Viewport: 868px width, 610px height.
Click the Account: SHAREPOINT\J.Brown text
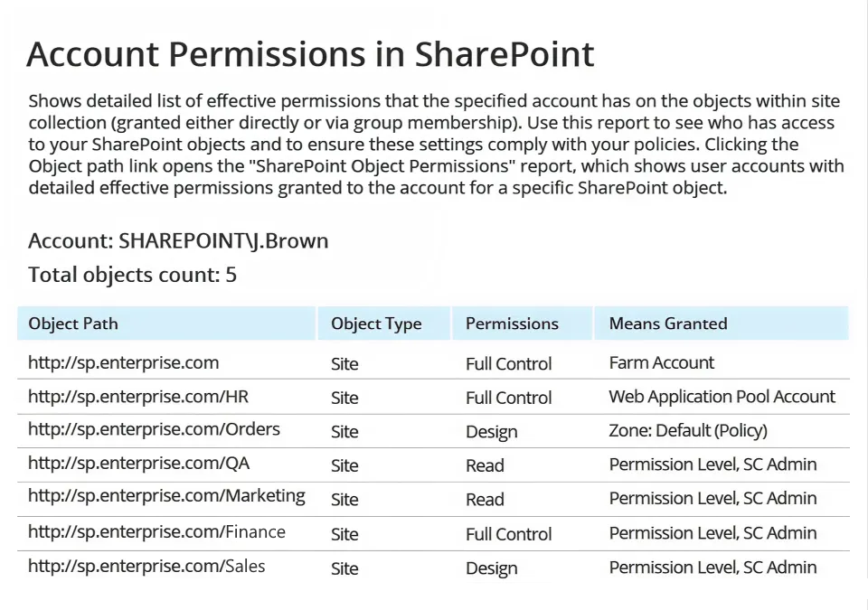[178, 241]
